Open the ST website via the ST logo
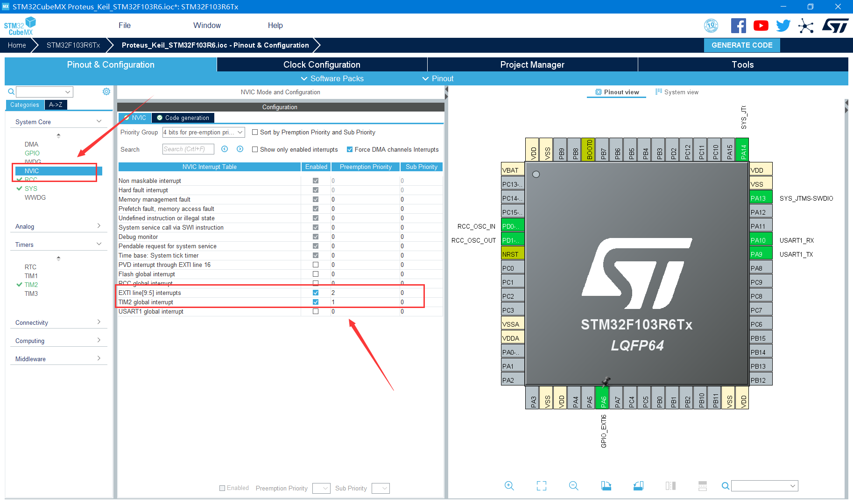This screenshot has width=853, height=504. 836,25
